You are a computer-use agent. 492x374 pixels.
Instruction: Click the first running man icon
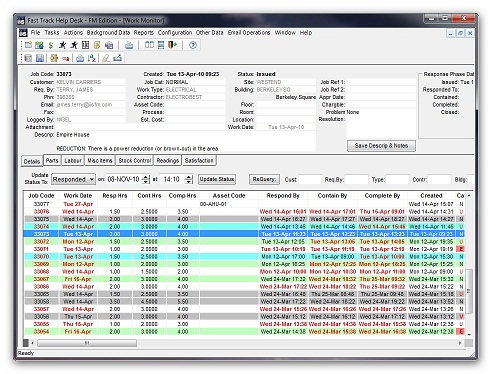[62, 45]
